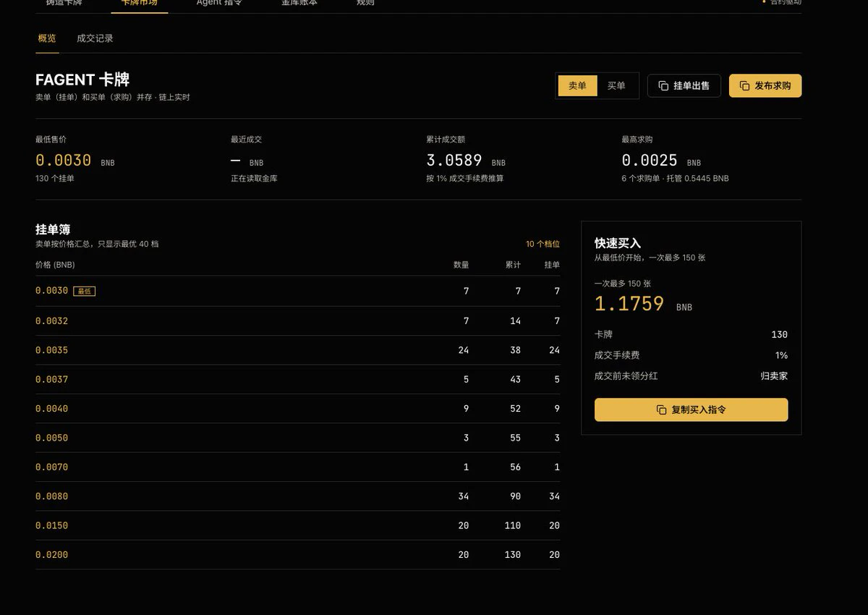Click the 数量 column header
The width and height of the screenshot is (868, 615).
(x=461, y=265)
